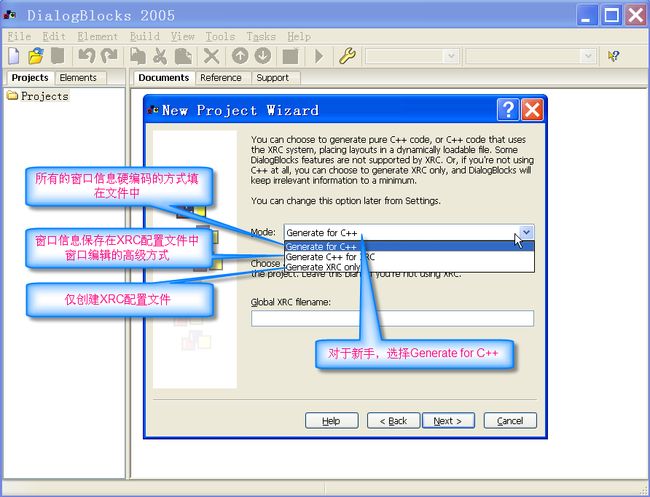
Task: Select Generate C++ for XRC option
Action: [x=409, y=257]
